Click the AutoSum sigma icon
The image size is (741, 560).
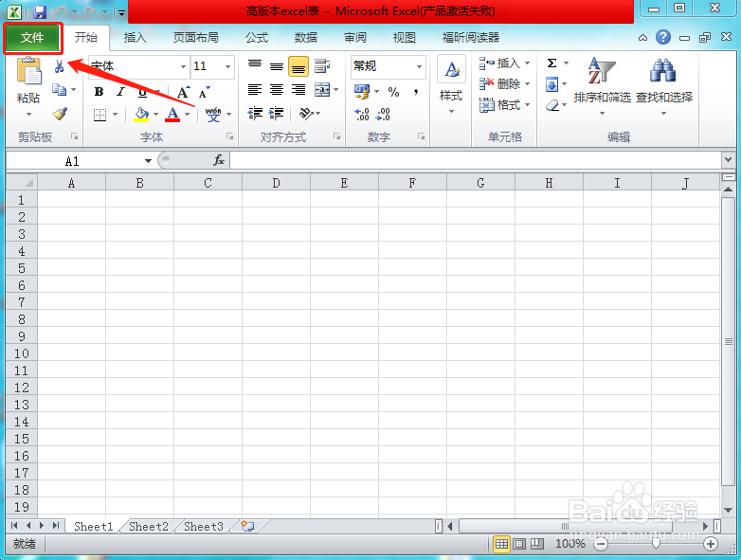(x=551, y=63)
